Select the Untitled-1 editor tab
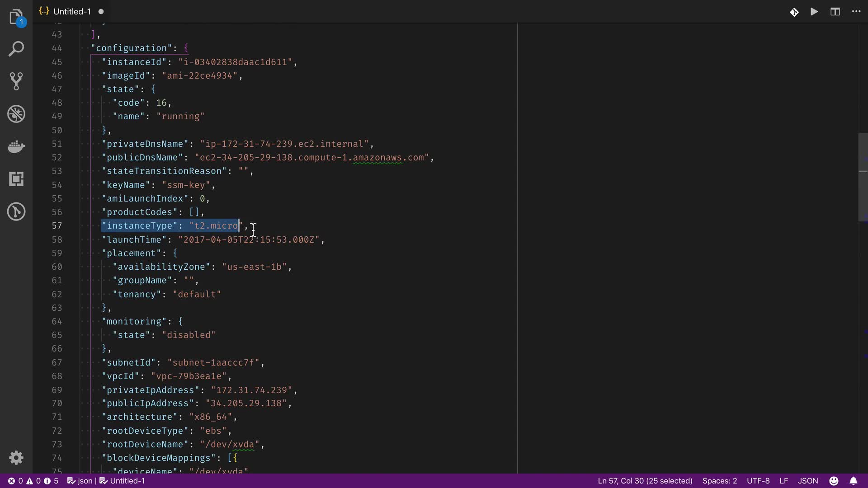Image resolution: width=868 pixels, height=488 pixels. [x=71, y=12]
